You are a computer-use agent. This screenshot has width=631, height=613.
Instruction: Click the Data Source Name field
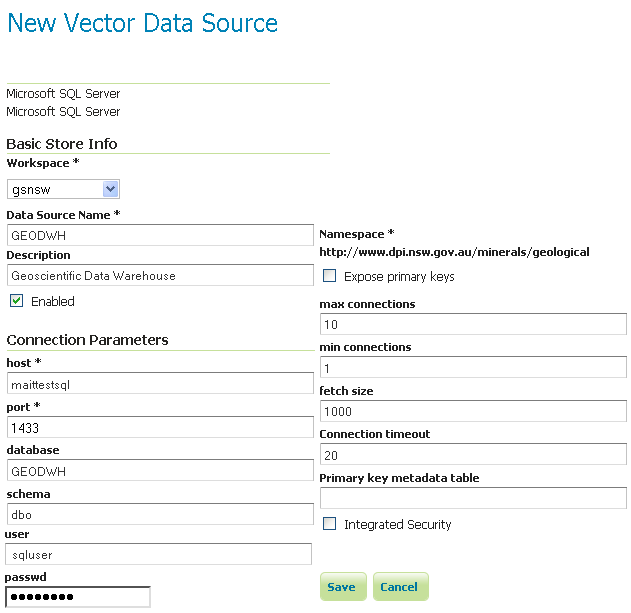[x=160, y=235]
